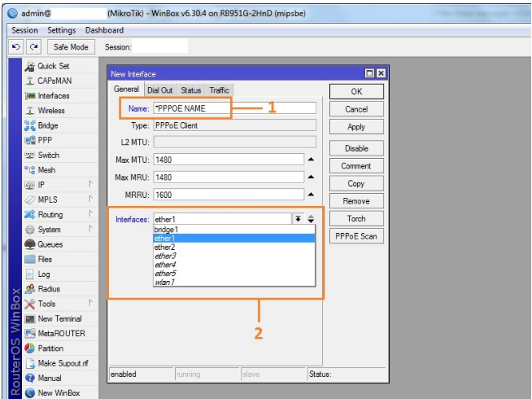
Task: Collapse the Max MRU field arrow
Action: tap(311, 177)
